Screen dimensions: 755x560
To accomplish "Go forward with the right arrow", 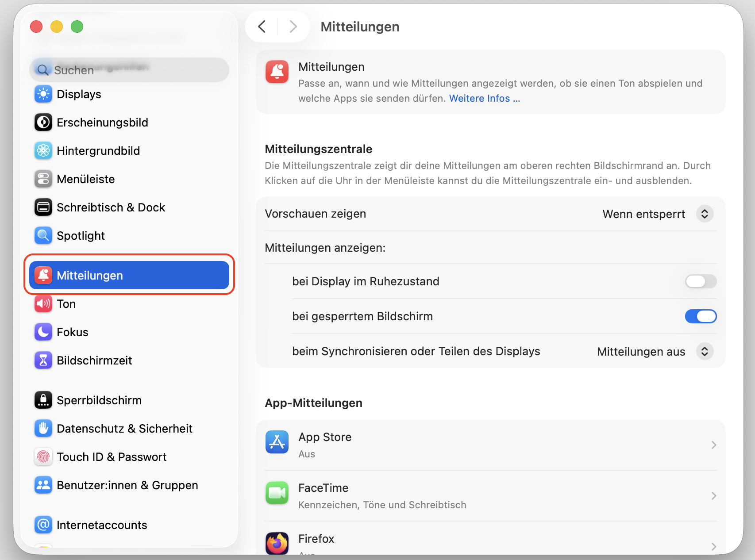I will (293, 27).
